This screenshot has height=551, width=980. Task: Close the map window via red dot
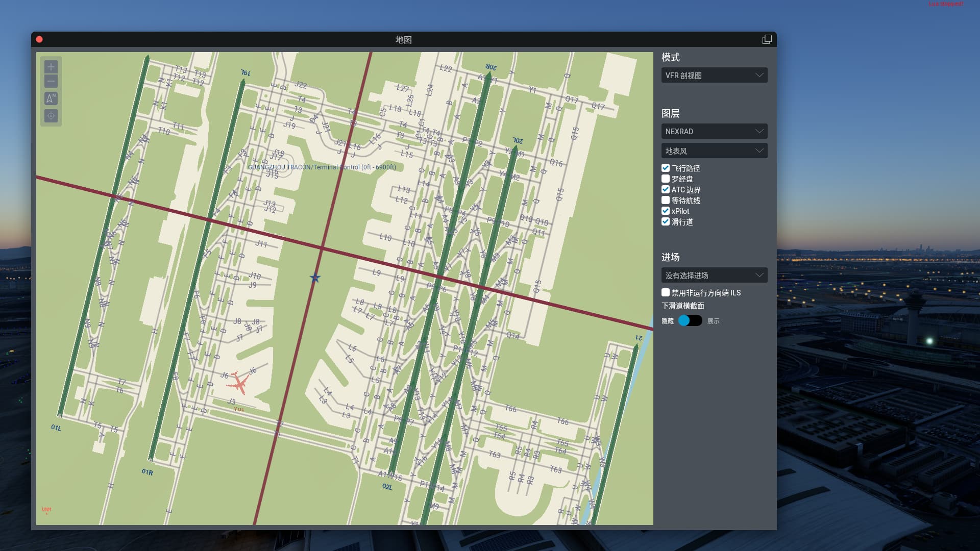(39, 40)
